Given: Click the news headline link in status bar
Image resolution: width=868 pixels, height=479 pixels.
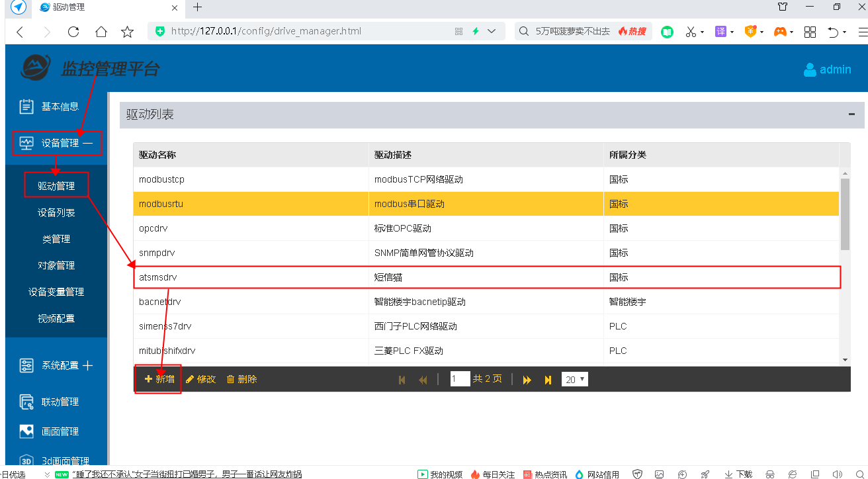Looking at the screenshot, I should click(x=187, y=474).
